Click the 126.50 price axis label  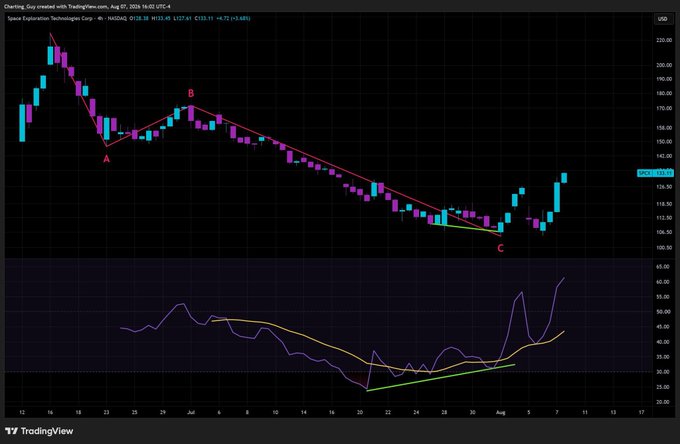pyautogui.click(x=664, y=187)
